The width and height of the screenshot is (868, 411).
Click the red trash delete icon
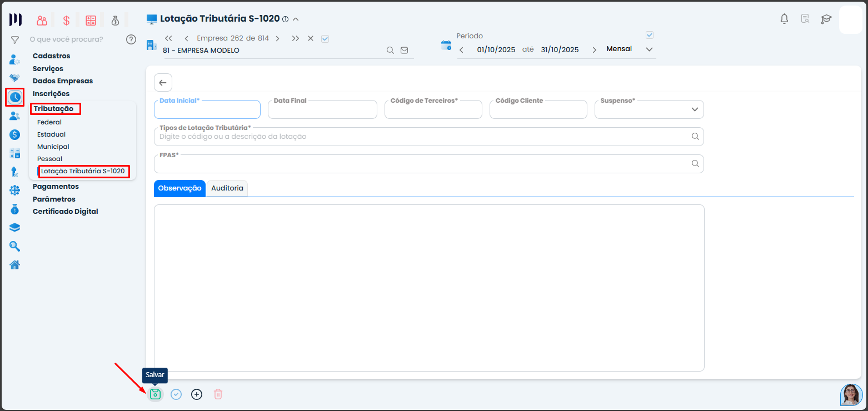pos(218,394)
